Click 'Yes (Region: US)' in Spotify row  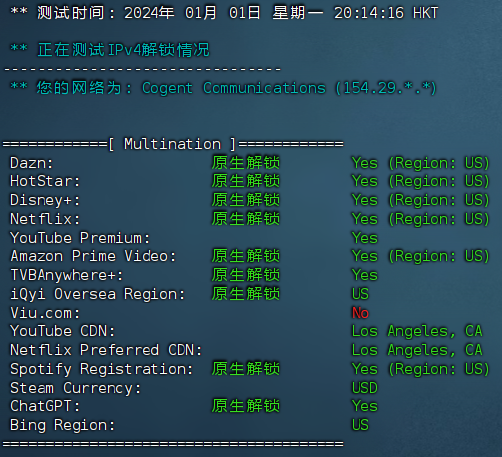(420, 369)
